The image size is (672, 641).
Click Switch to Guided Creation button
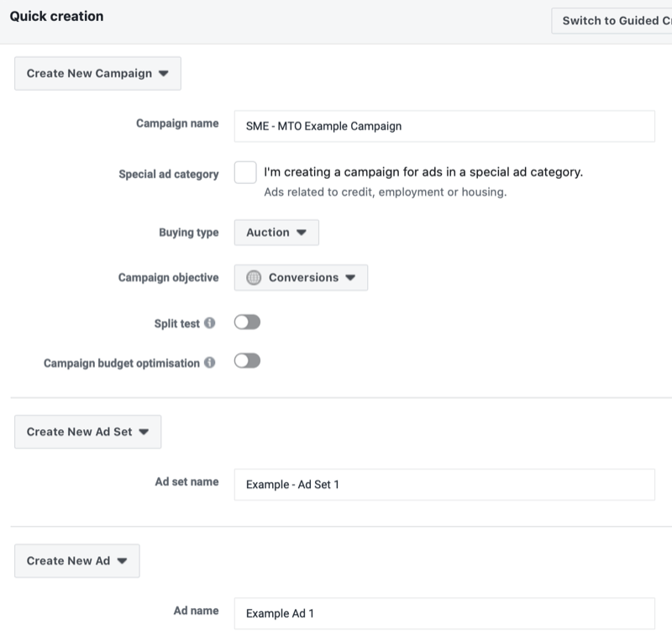(x=611, y=21)
